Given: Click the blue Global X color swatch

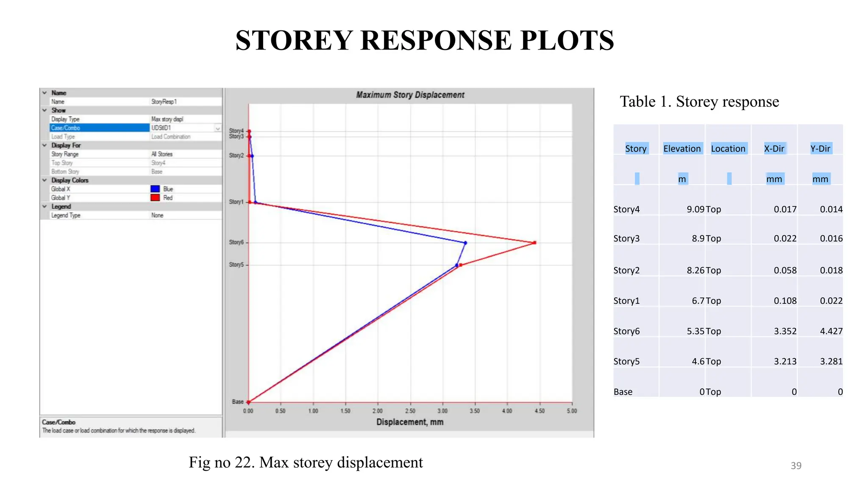Looking at the screenshot, I should click(155, 189).
